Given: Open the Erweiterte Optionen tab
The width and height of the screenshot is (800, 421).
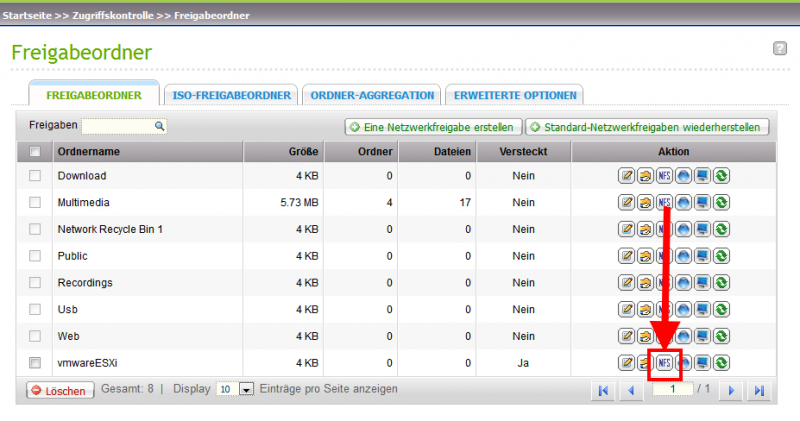Looking at the screenshot, I should coord(515,95).
